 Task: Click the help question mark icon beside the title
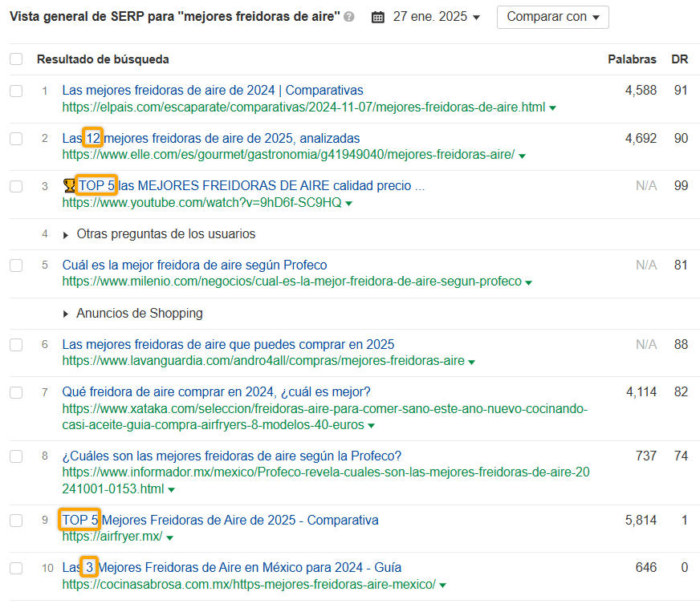point(349,17)
